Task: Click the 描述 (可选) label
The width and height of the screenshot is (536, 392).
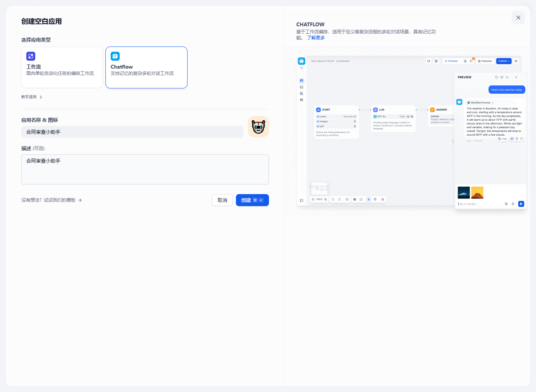Action: (x=33, y=148)
